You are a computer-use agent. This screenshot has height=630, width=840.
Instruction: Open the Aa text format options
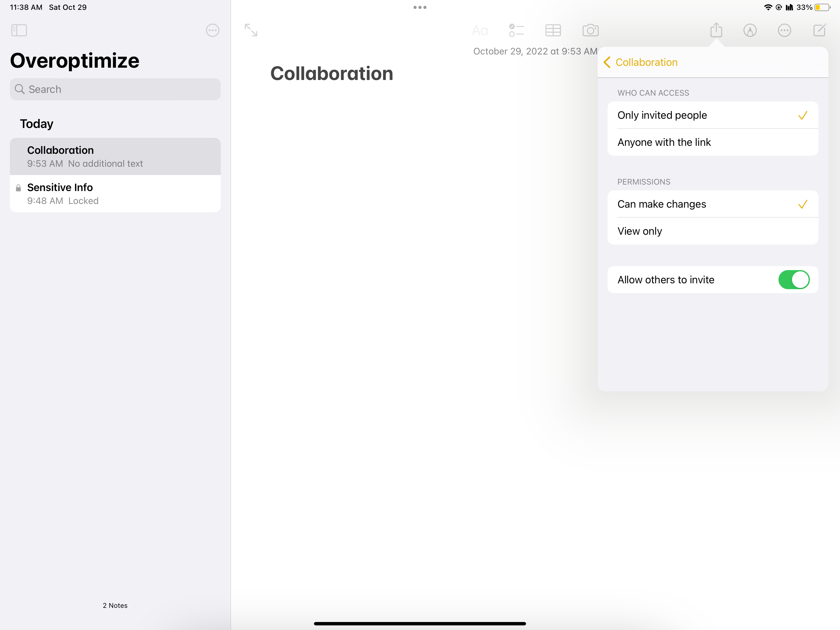(480, 30)
